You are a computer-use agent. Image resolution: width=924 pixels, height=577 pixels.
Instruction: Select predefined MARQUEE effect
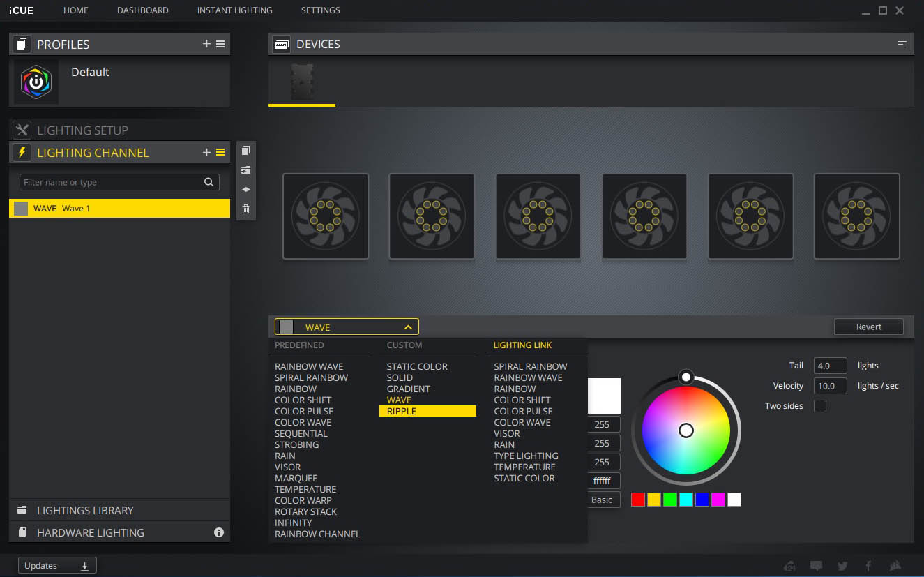pyautogui.click(x=296, y=478)
